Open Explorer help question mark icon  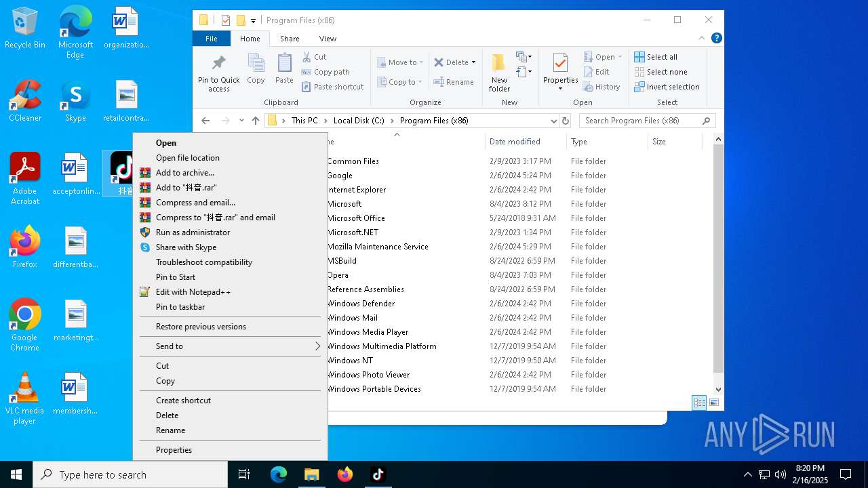(717, 39)
